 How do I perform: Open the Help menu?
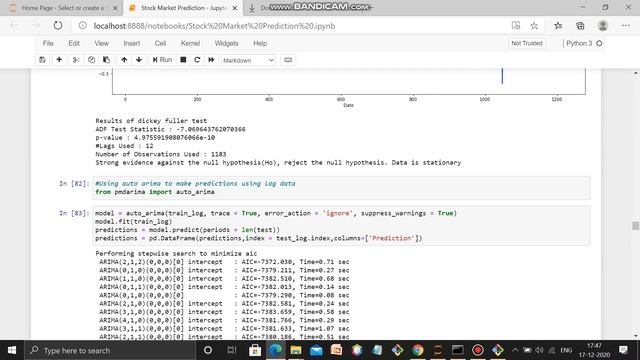click(260, 43)
